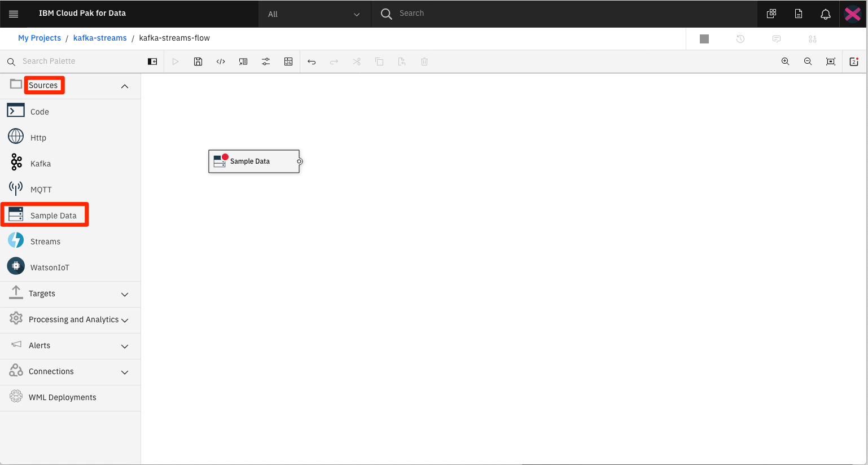The width and height of the screenshot is (868, 465).
Task: Open the services catalog grid icon
Action: point(771,14)
